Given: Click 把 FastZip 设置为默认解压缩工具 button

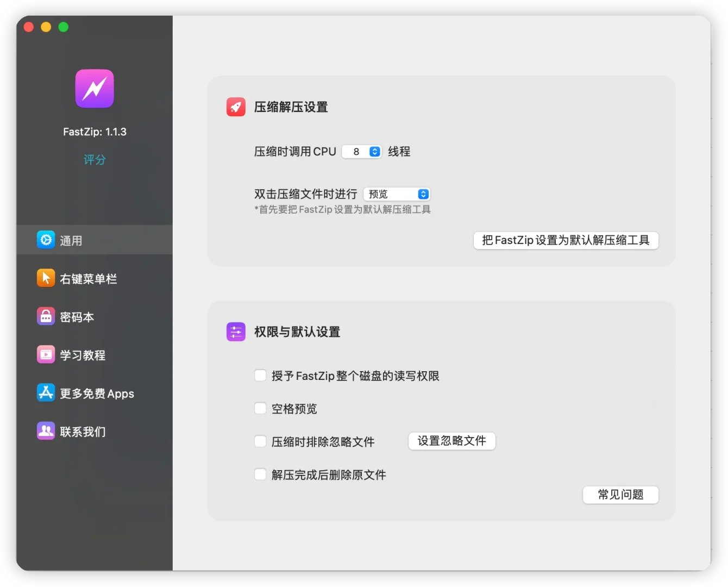Looking at the screenshot, I should [566, 240].
